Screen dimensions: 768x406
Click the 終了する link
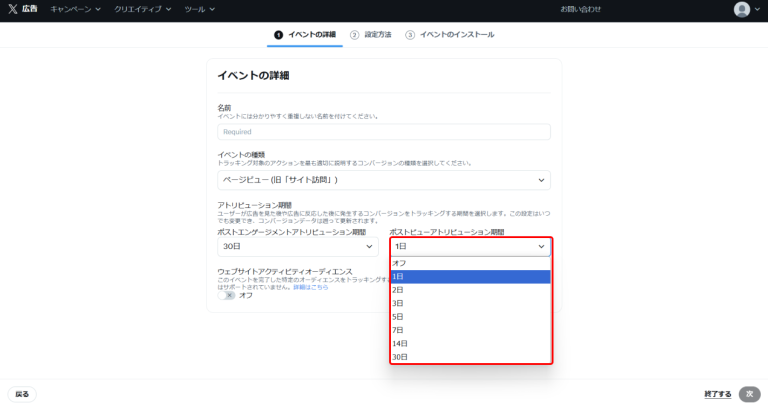pos(717,394)
